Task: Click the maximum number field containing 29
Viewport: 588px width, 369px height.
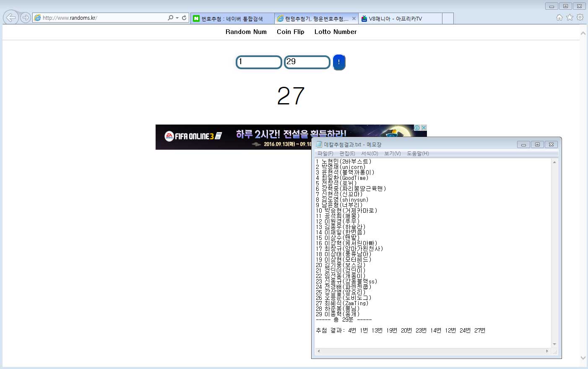Action: 307,62
